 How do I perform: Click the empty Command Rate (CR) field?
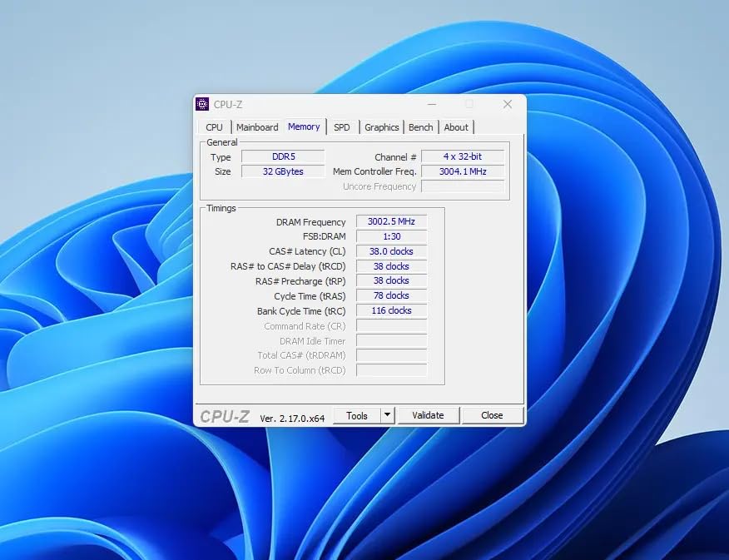(391, 326)
